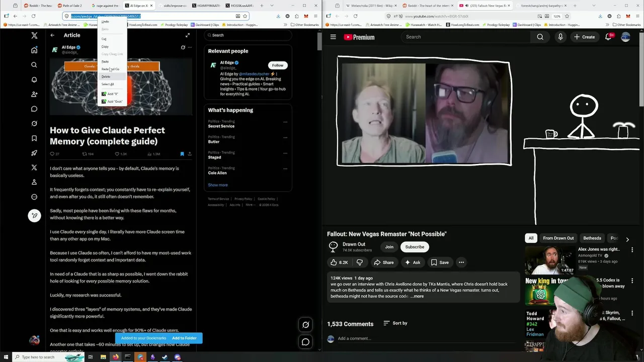Click the Ask button under the video
The height and width of the screenshot is (362, 644).
pyautogui.click(x=412, y=262)
